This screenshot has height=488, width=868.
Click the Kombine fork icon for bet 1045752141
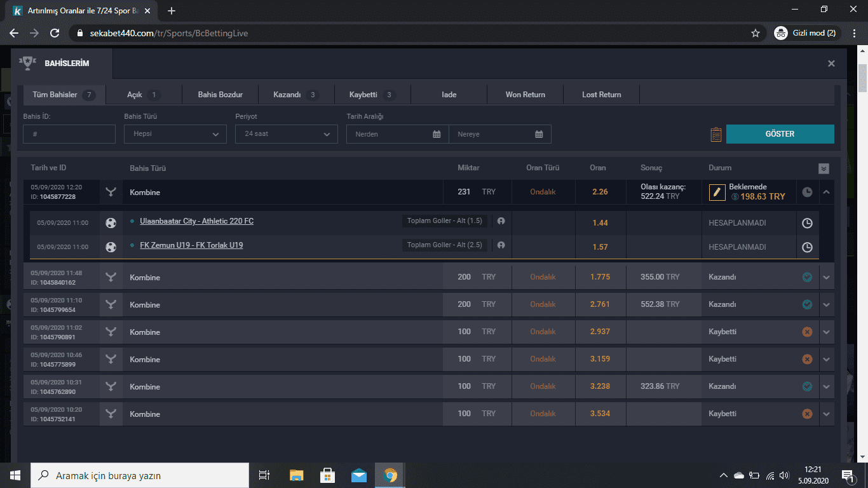[x=111, y=414]
